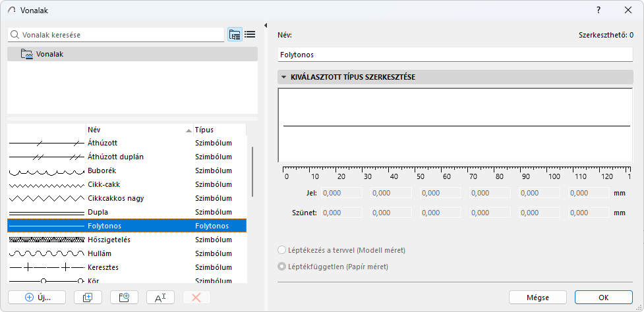
Task: Switch to folder tree view icon
Action: [x=235, y=35]
